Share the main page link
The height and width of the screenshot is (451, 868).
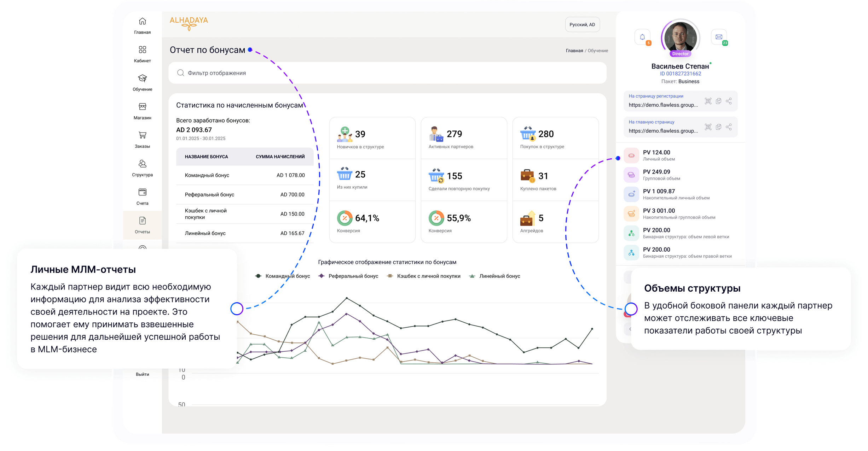click(x=729, y=127)
